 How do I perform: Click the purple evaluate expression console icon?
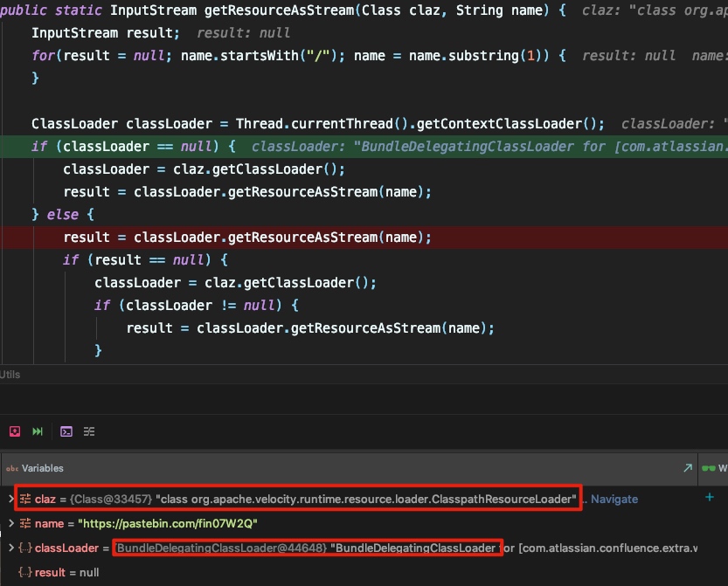[x=66, y=431]
